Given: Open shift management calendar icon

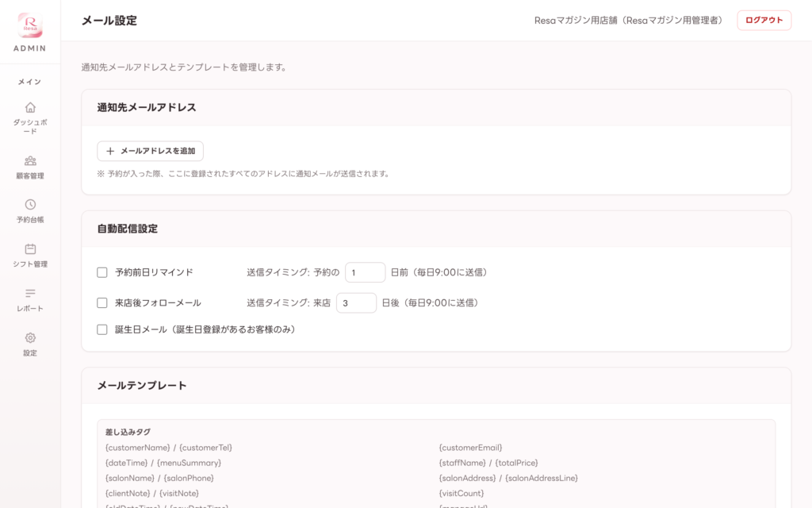Looking at the screenshot, I should coord(30,248).
